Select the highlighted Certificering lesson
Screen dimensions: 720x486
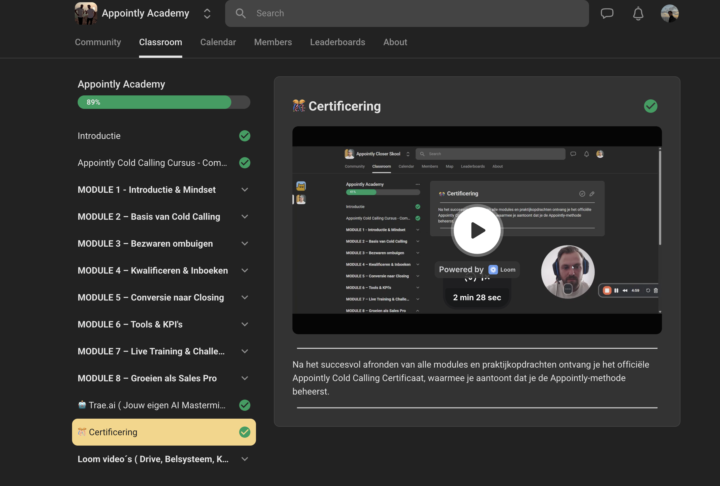click(163, 432)
